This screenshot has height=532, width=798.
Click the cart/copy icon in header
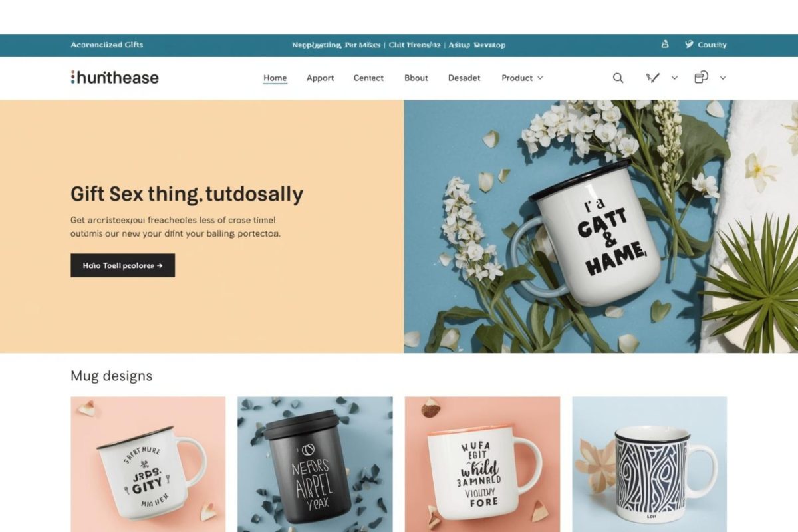(701, 77)
